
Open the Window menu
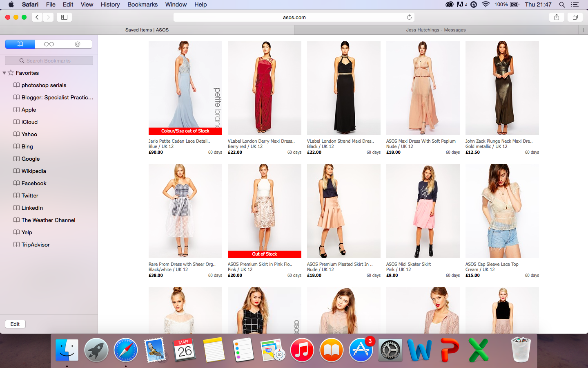tap(176, 4)
